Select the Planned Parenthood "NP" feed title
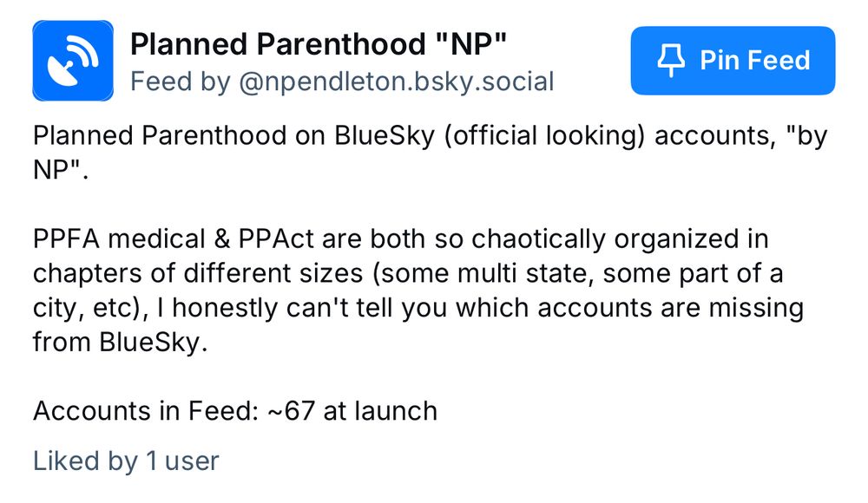The width and height of the screenshot is (868, 503). [x=319, y=43]
